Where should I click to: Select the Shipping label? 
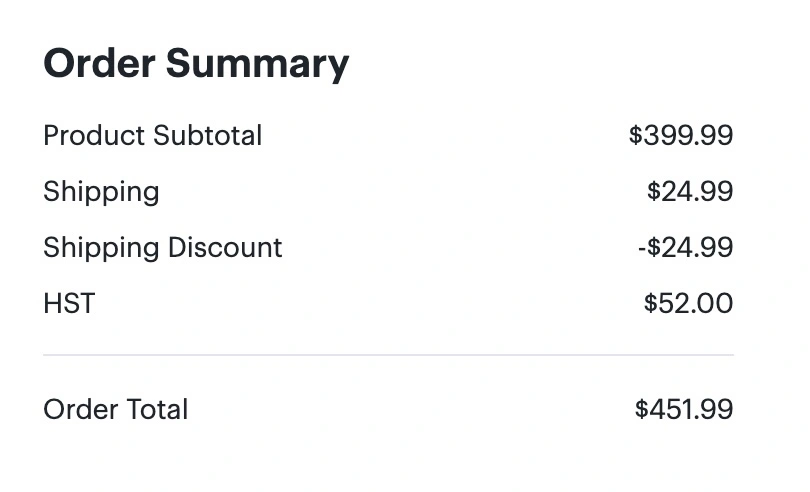point(101,193)
